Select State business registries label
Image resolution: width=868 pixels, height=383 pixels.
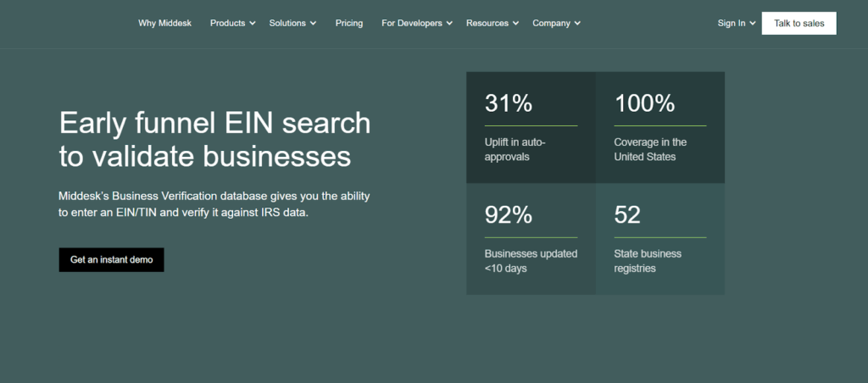pyautogui.click(x=648, y=261)
